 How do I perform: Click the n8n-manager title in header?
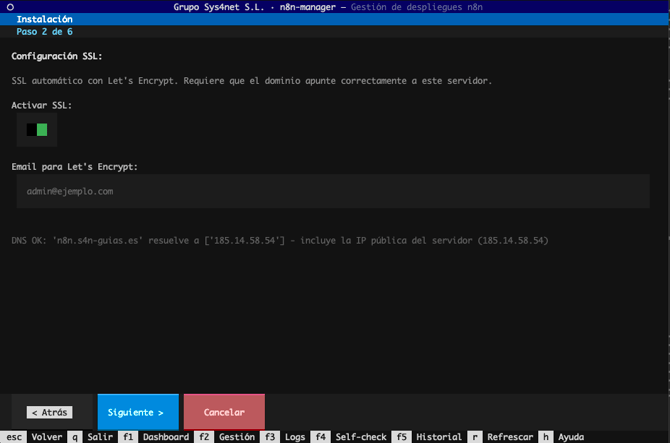311,6
